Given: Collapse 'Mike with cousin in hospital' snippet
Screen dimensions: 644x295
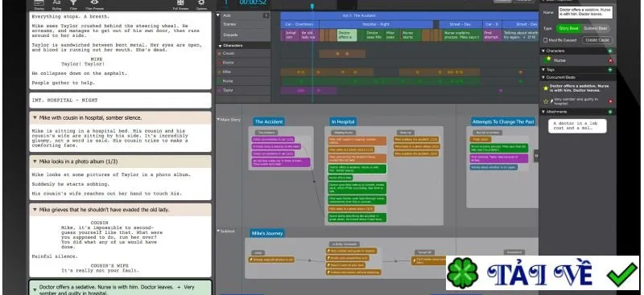Looking at the screenshot, I should tap(35, 117).
